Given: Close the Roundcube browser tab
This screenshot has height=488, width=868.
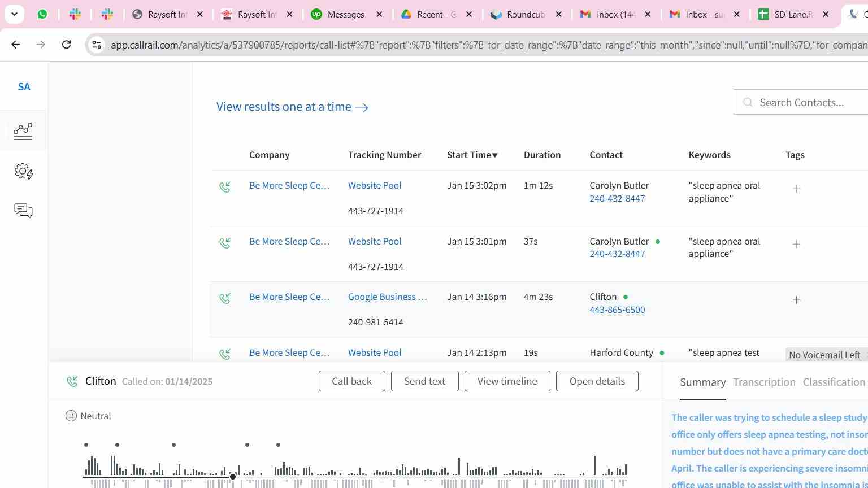Looking at the screenshot, I should tap(559, 14).
